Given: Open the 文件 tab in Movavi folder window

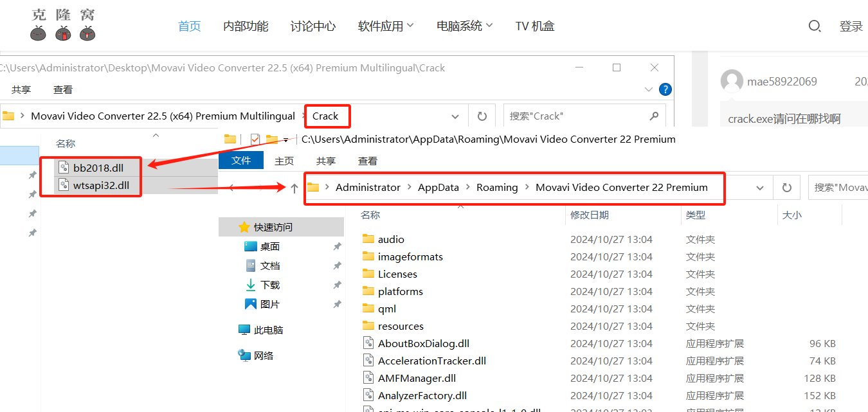Looking at the screenshot, I should tap(241, 161).
